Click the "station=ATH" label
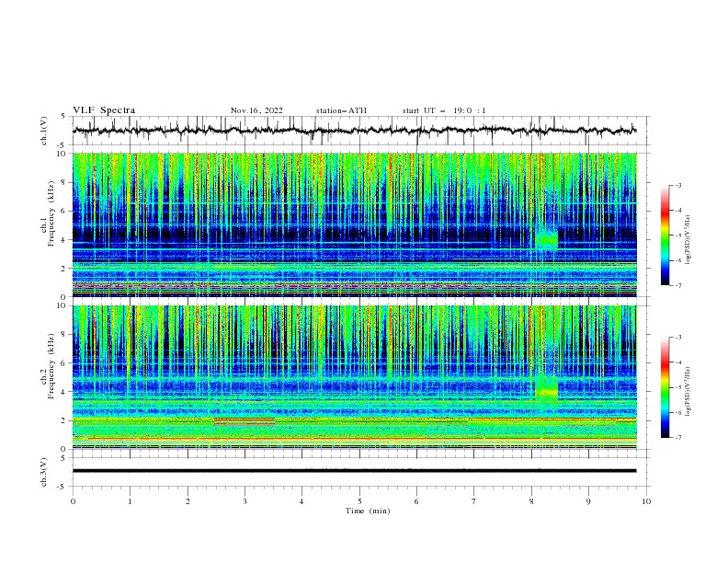728x563 pixels. [x=341, y=110]
